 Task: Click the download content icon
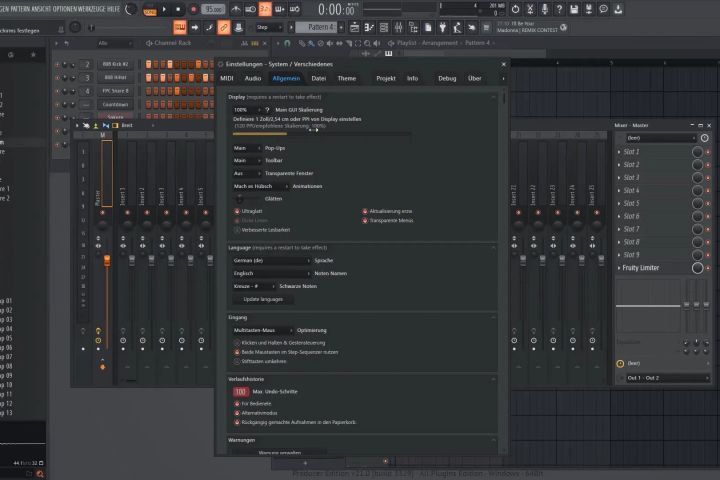tap(618, 9)
